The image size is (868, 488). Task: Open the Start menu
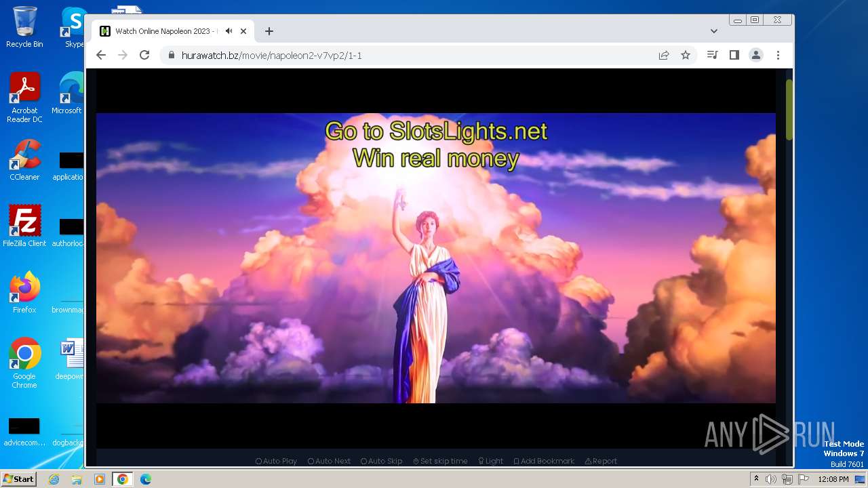click(x=18, y=479)
